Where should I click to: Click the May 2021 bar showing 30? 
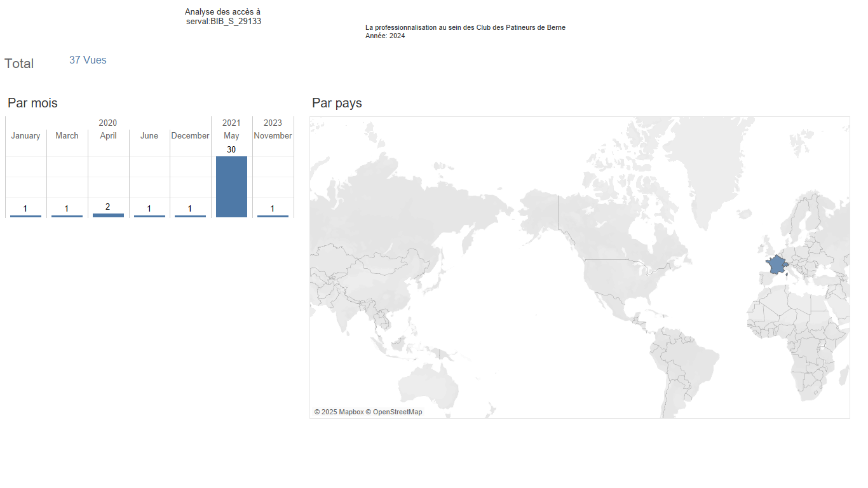[231, 187]
